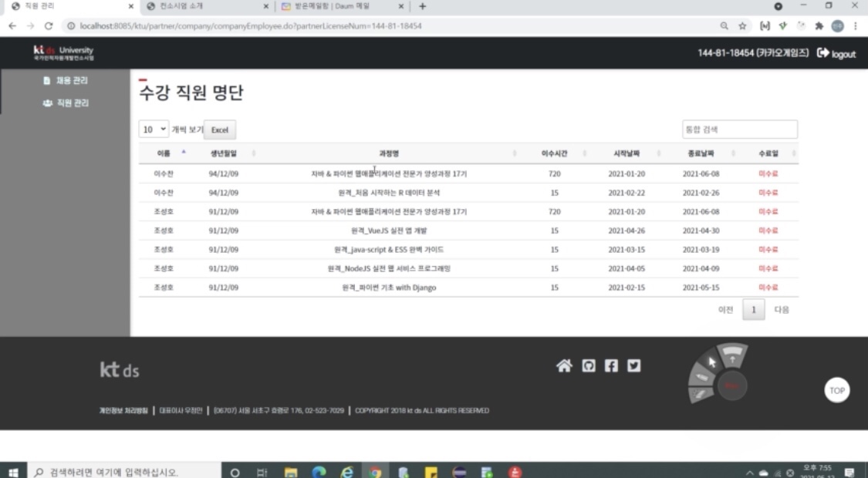Open a new browser tab
Image resolution: width=868 pixels, height=478 pixels.
tap(422, 6)
